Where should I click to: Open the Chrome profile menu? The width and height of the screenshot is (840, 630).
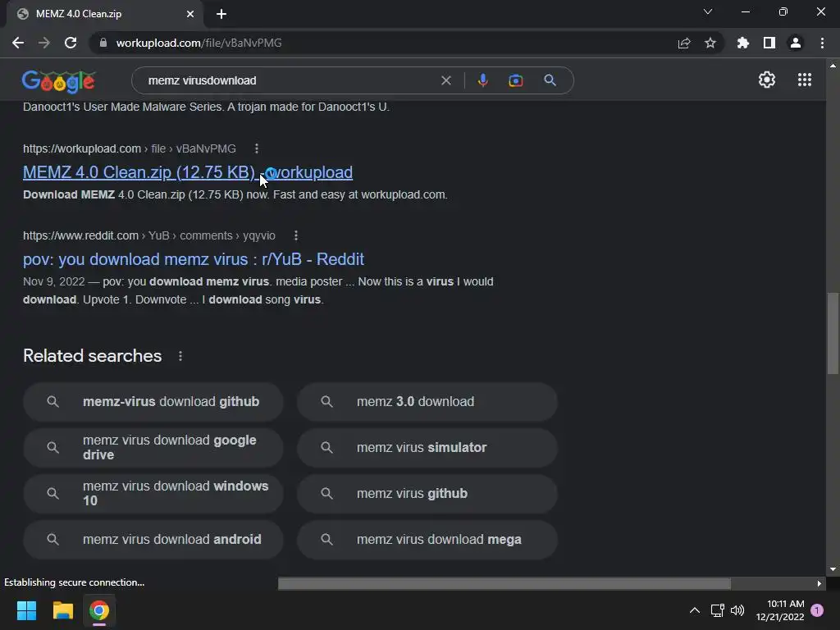point(796,43)
